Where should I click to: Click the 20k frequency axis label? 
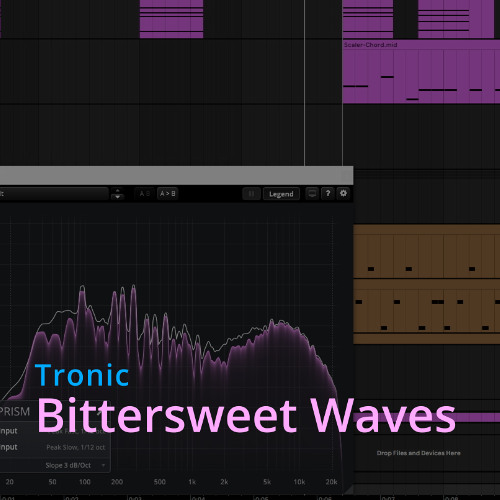pos(331,482)
